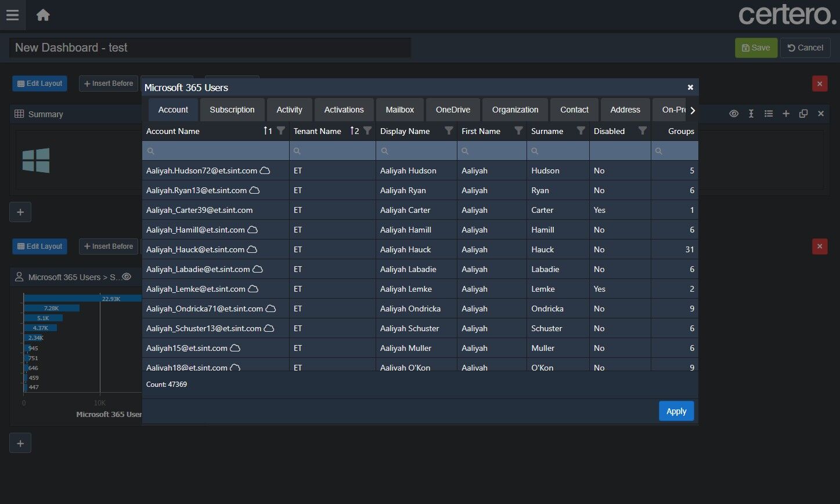Click the dashboard name field
The height and width of the screenshot is (504, 840).
210,48
